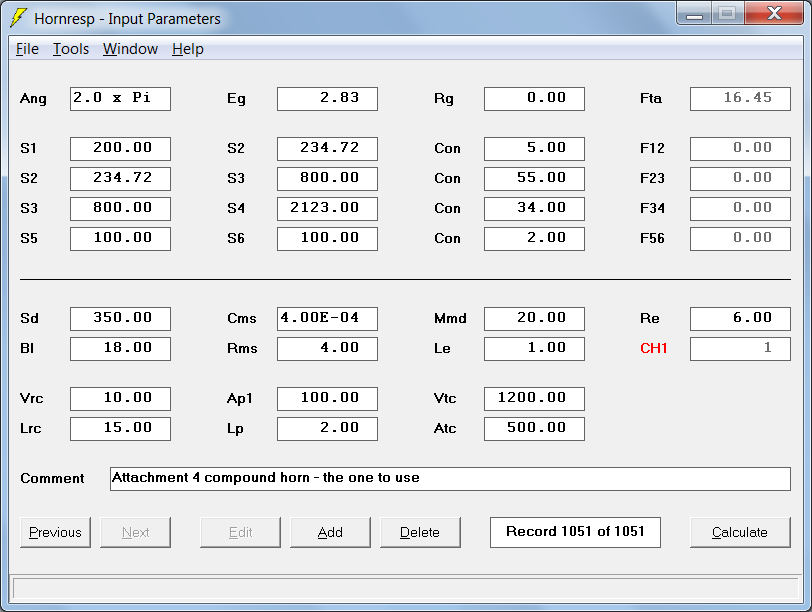Click the Fta label
Screen dimensions: 812x612
coord(651,98)
